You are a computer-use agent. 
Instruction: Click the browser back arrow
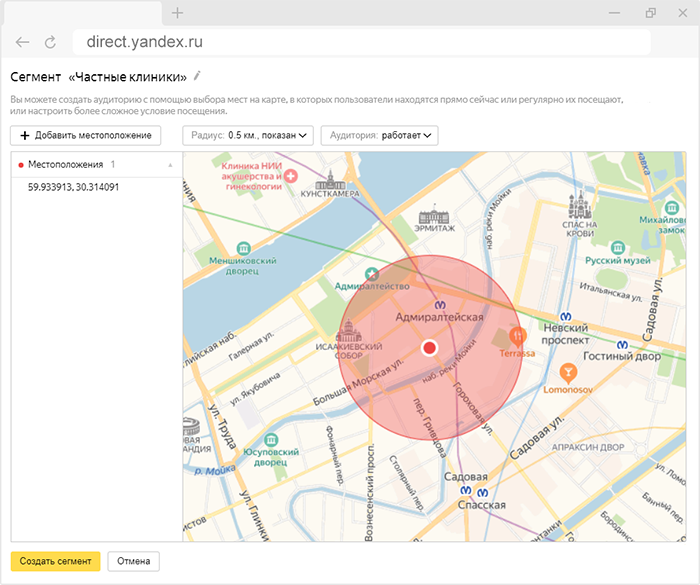point(22,42)
